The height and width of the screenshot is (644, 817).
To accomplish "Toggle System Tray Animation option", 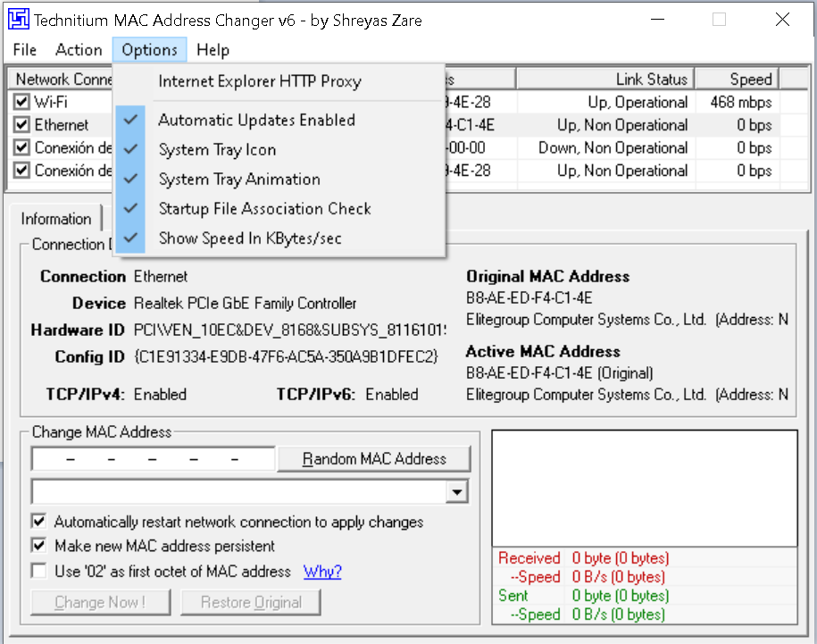I will pyautogui.click(x=280, y=180).
